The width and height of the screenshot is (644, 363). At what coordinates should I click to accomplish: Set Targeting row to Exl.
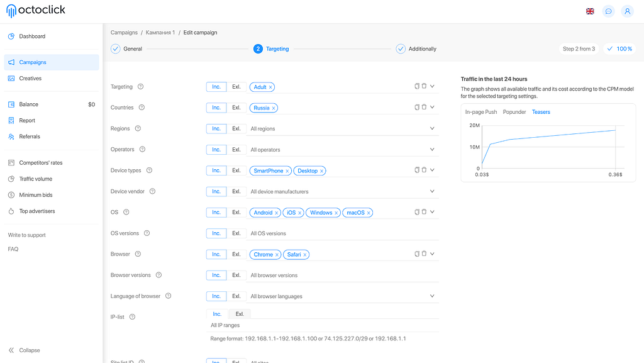point(236,87)
